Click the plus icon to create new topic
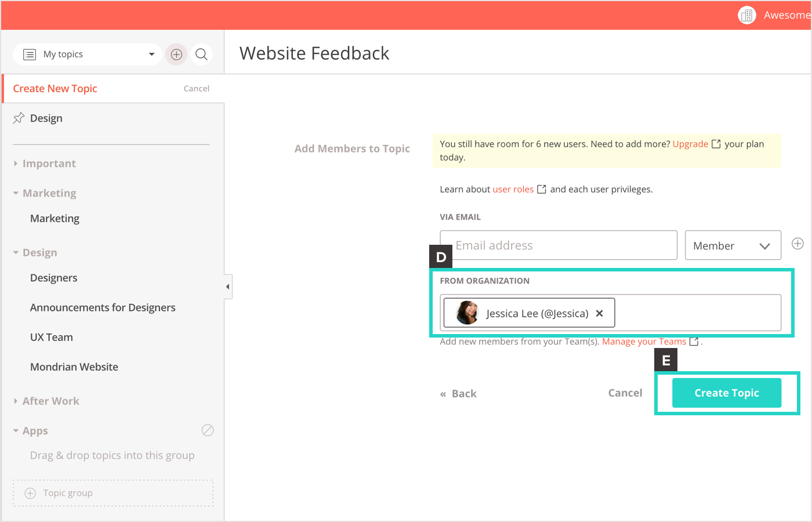The height and width of the screenshot is (522, 812). (x=176, y=55)
